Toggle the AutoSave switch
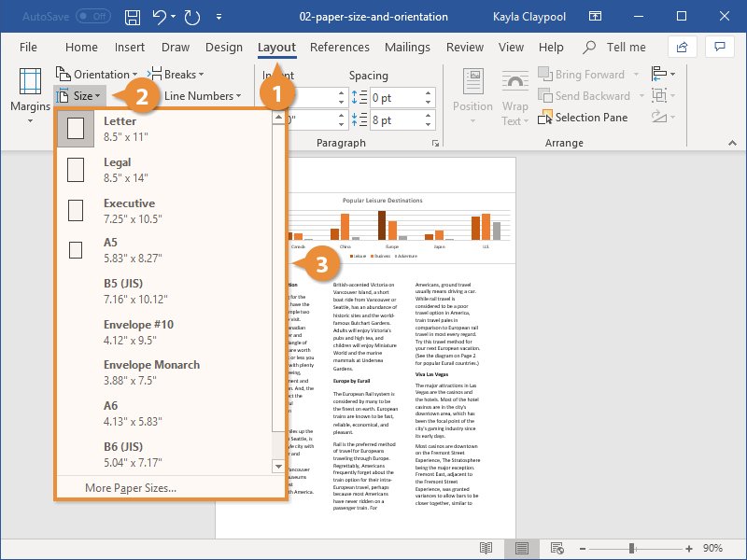 pyautogui.click(x=92, y=17)
